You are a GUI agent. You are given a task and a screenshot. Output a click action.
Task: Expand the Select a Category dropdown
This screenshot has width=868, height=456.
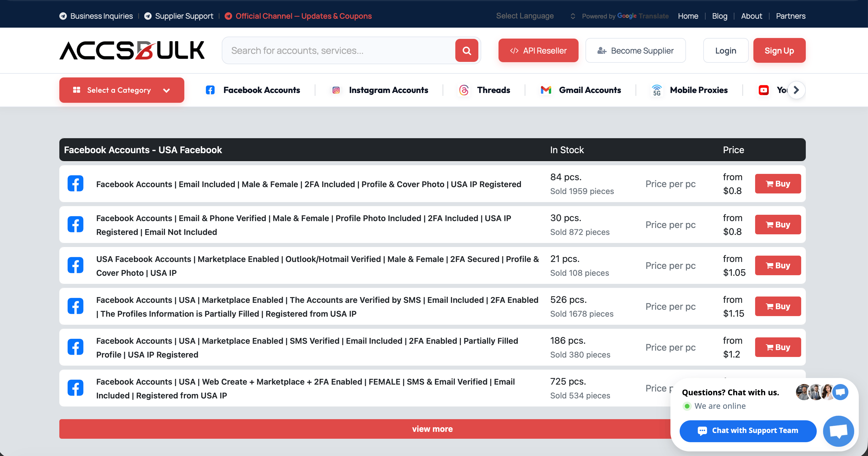[122, 90]
